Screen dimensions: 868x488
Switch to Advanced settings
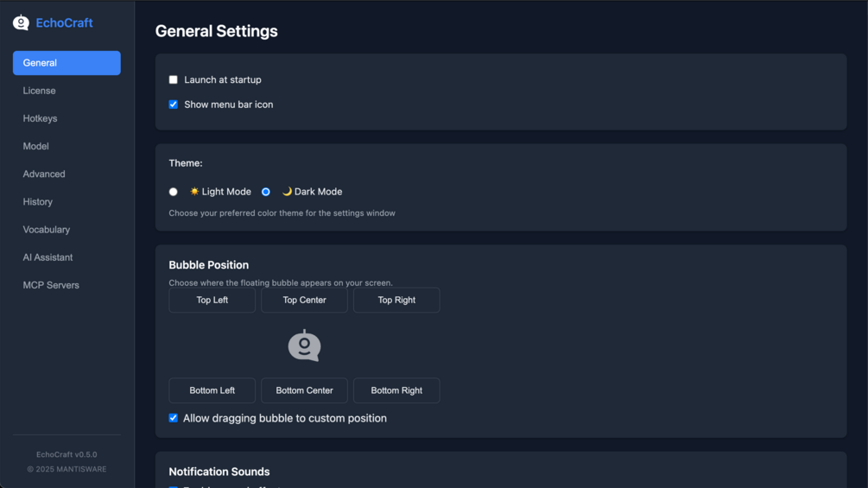pyautogui.click(x=44, y=174)
